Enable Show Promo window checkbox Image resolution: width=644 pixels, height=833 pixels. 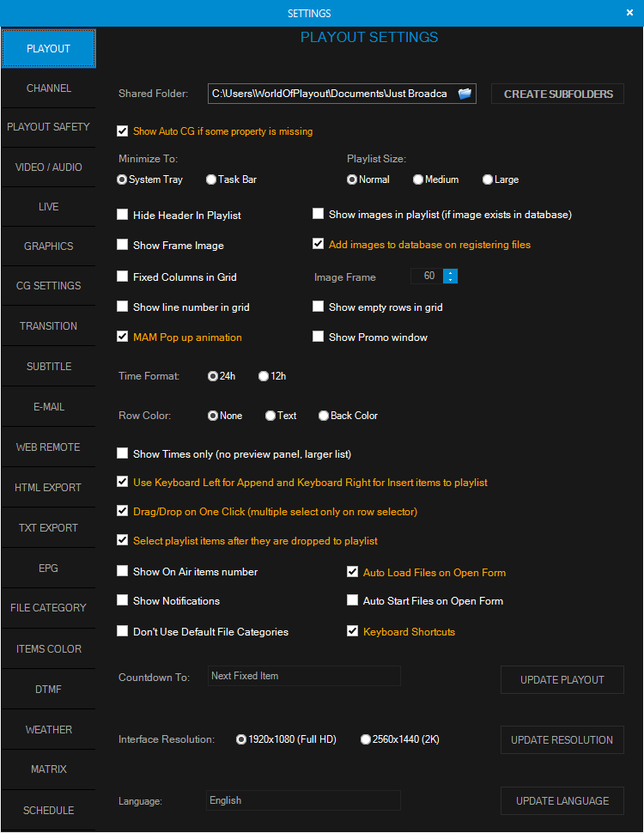point(319,337)
